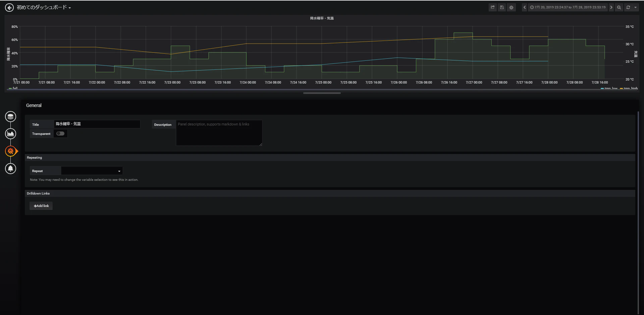644x315 pixels.
Task: Open the time range picker
Action: 568,7
